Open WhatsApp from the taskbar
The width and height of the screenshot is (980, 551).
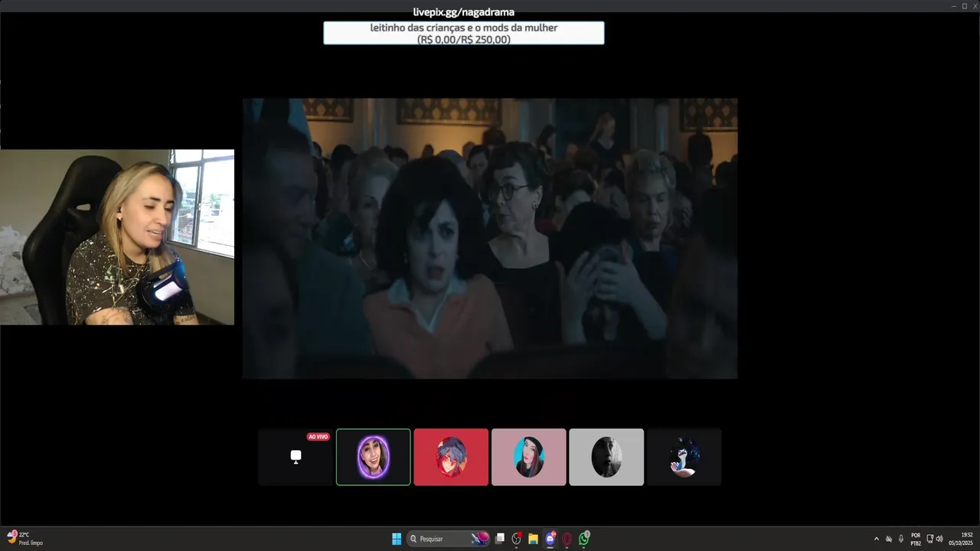[584, 539]
